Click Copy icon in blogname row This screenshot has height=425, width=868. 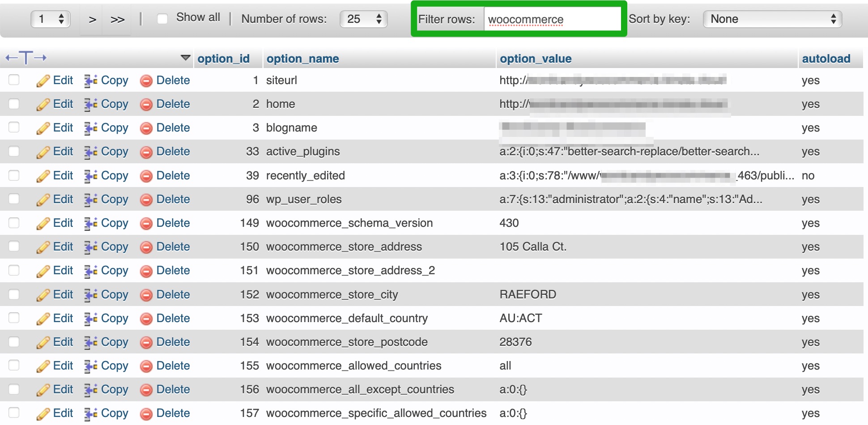pyautogui.click(x=91, y=128)
